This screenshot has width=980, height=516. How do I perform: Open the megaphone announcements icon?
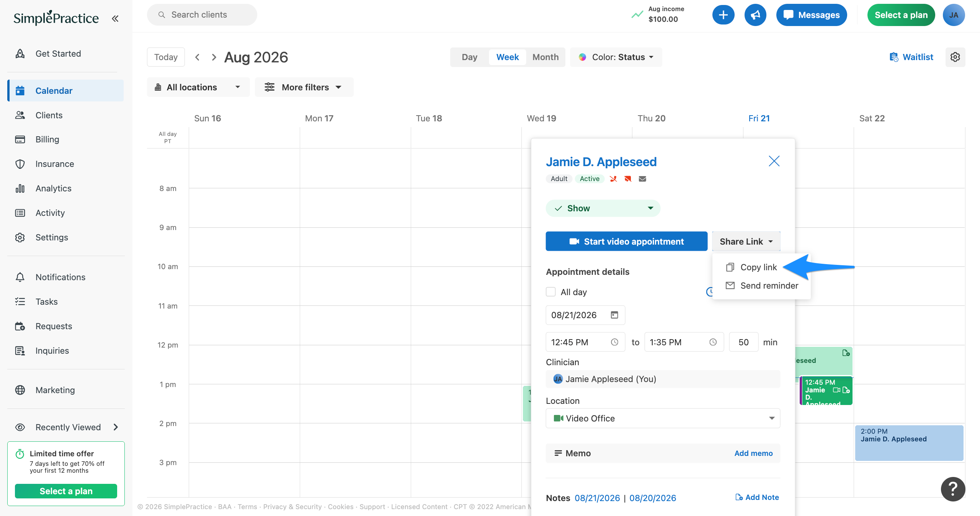(x=755, y=15)
